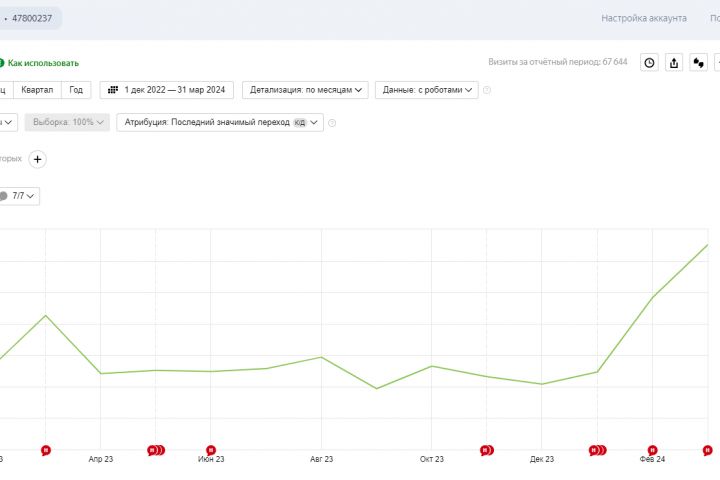Select the Год period option
This screenshot has width=720, height=480.
[76, 90]
